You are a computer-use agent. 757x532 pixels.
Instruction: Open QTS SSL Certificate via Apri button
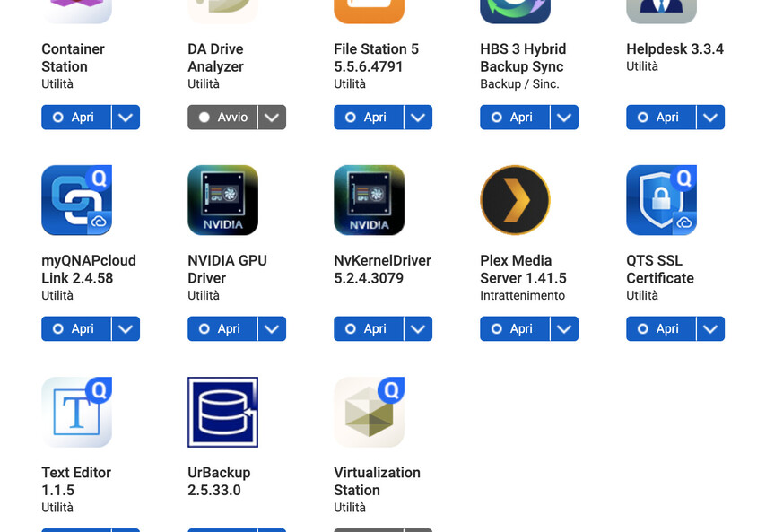pyautogui.click(x=661, y=328)
